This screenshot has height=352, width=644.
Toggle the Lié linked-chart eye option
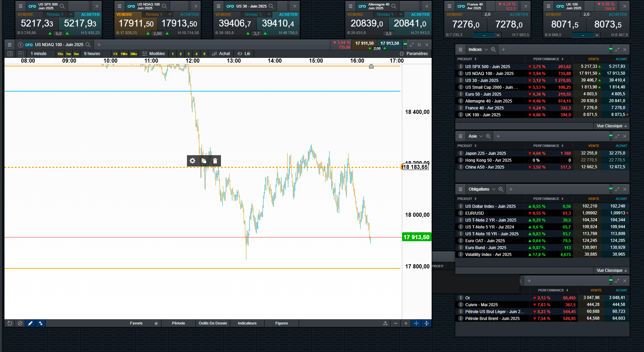244,54
